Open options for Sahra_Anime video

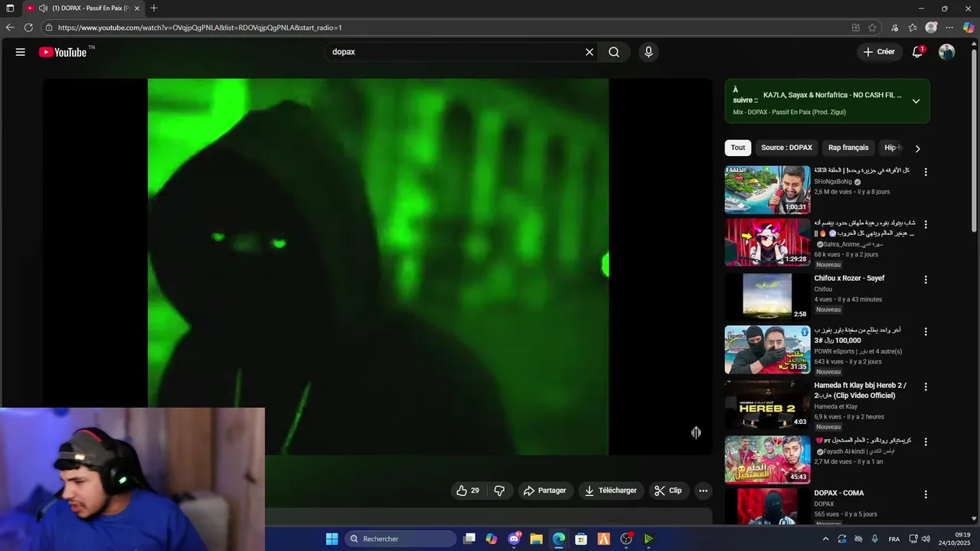click(x=926, y=225)
